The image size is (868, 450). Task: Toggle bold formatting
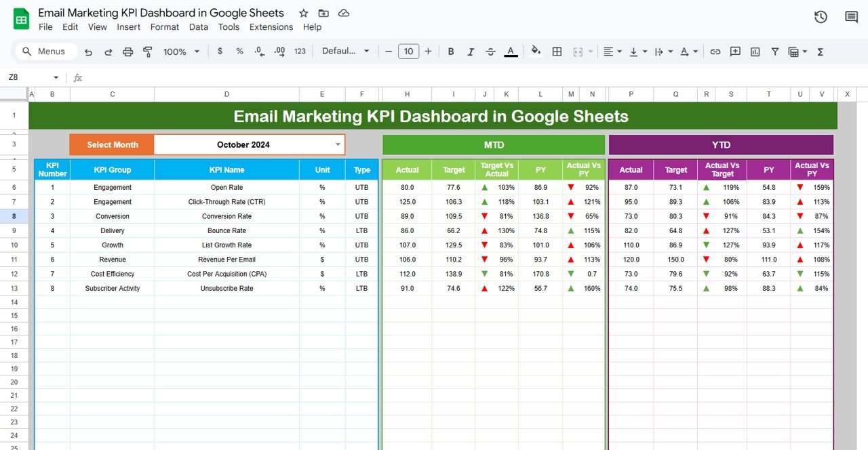(x=450, y=51)
